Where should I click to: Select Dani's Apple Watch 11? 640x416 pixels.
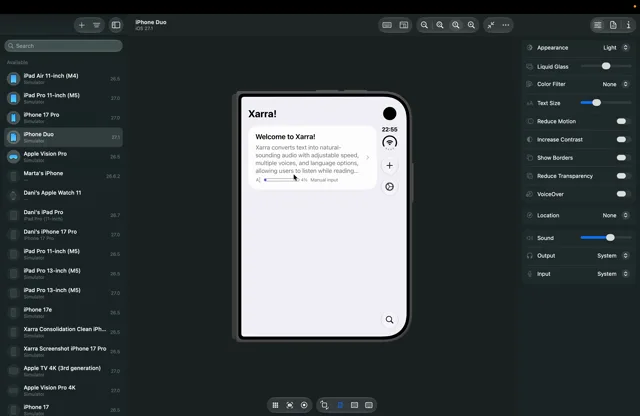63,196
